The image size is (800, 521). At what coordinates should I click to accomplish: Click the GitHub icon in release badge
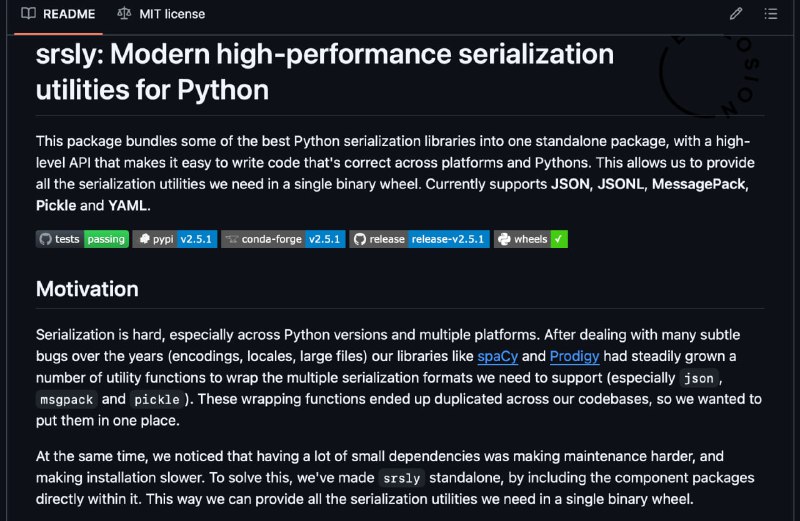coord(360,239)
